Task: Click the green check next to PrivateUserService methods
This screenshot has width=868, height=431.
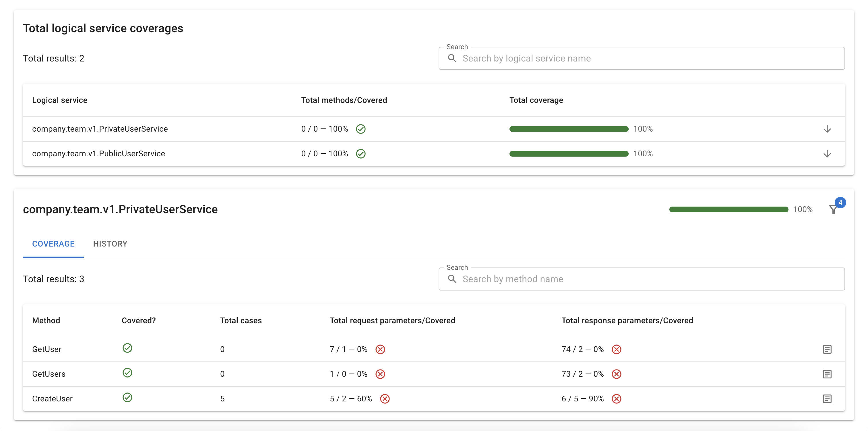Action: 361,129
